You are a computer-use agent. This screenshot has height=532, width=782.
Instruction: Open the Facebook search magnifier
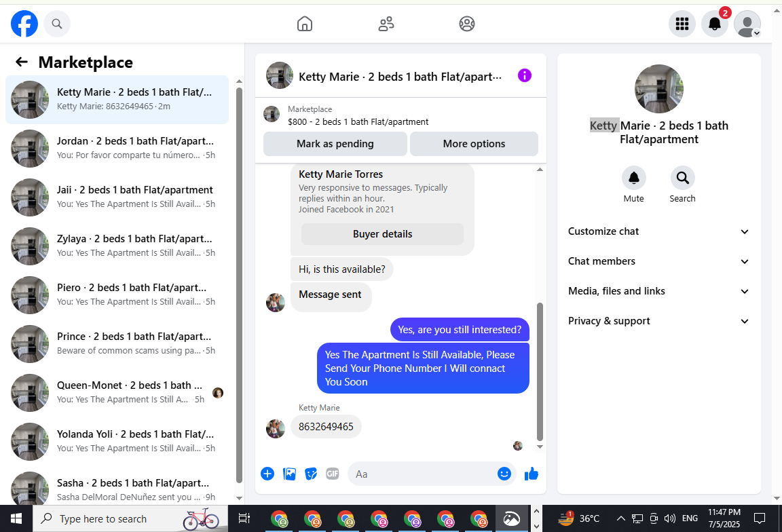point(57,24)
